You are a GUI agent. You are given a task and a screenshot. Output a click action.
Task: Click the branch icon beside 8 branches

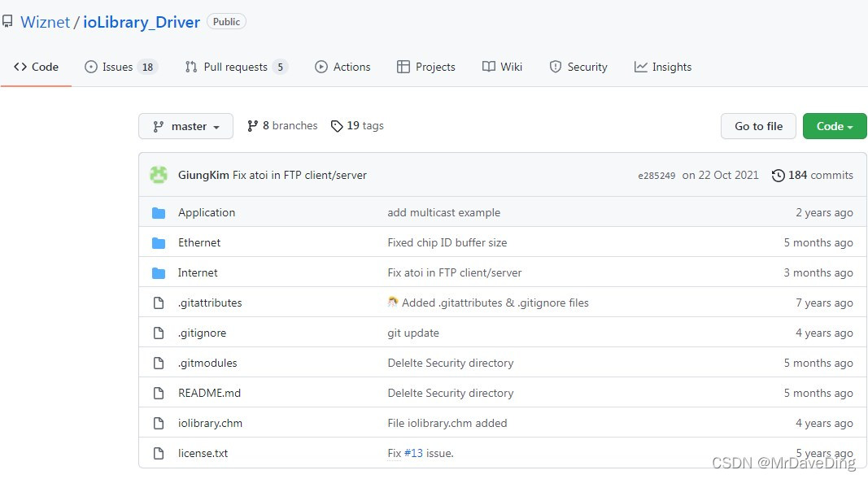click(252, 126)
